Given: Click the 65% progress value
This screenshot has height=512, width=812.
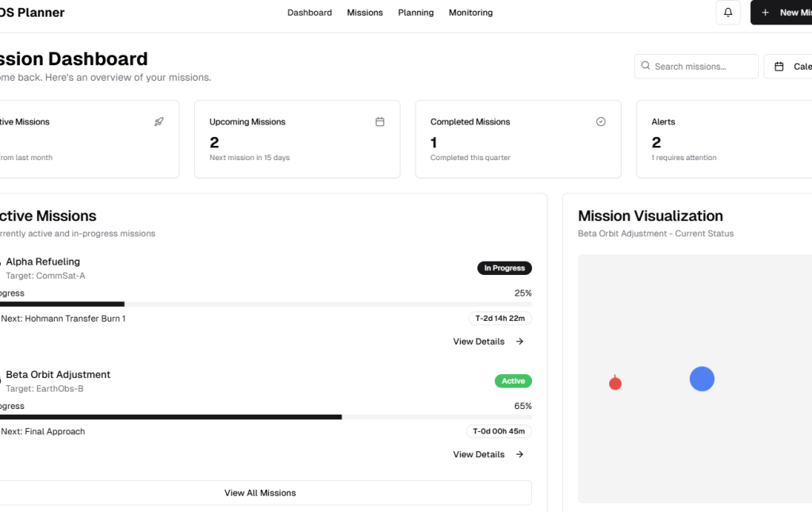Looking at the screenshot, I should pyautogui.click(x=523, y=406).
